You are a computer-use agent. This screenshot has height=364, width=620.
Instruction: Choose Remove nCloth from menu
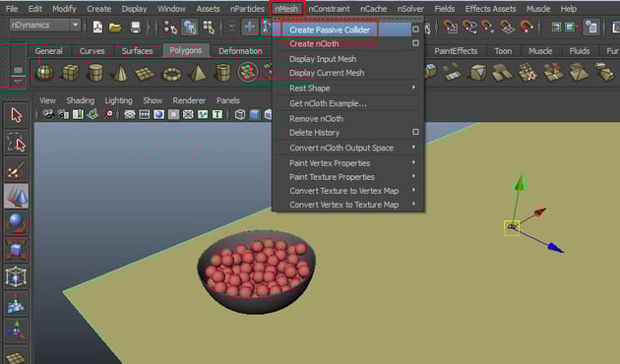coord(316,119)
